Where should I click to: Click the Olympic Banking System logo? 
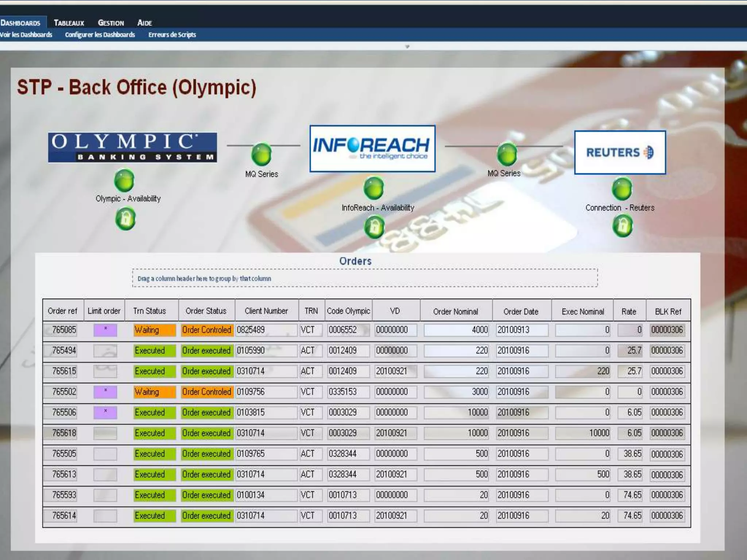132,147
